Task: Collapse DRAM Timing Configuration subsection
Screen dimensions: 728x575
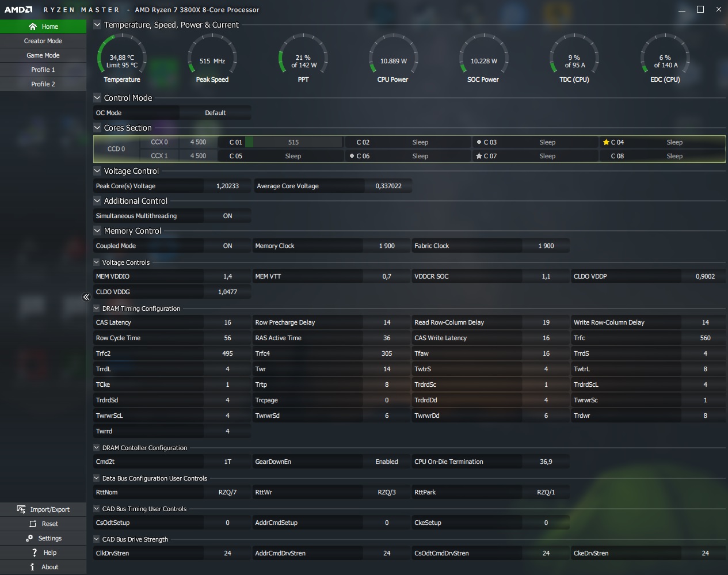Action: [97, 309]
